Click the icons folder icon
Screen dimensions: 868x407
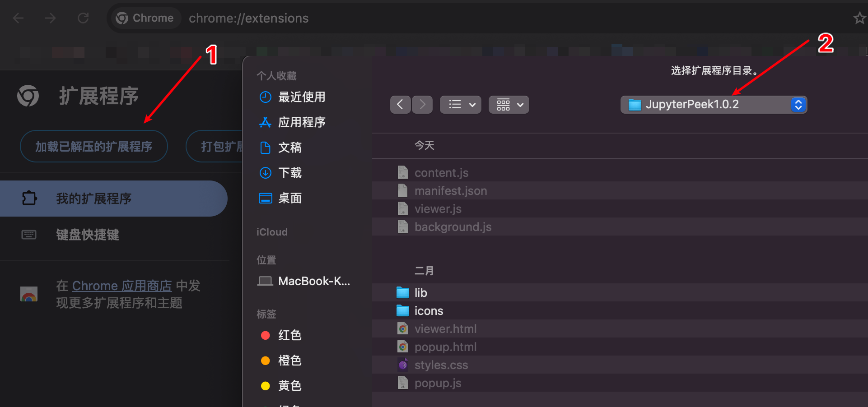402,311
